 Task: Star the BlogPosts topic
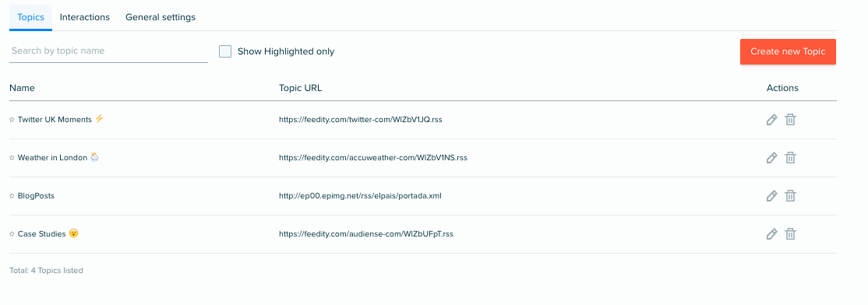pyautogui.click(x=12, y=195)
